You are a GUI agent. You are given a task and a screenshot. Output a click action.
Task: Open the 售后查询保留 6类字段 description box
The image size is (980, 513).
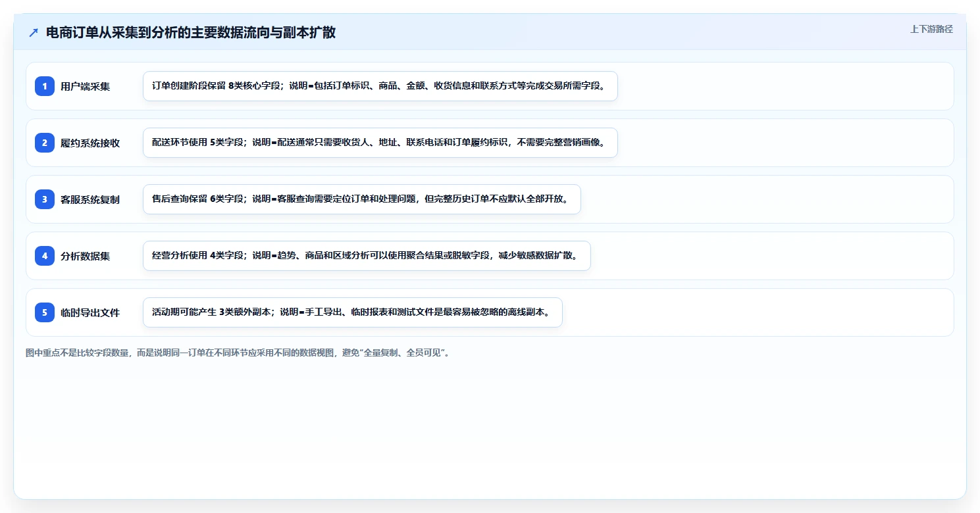[x=362, y=199]
